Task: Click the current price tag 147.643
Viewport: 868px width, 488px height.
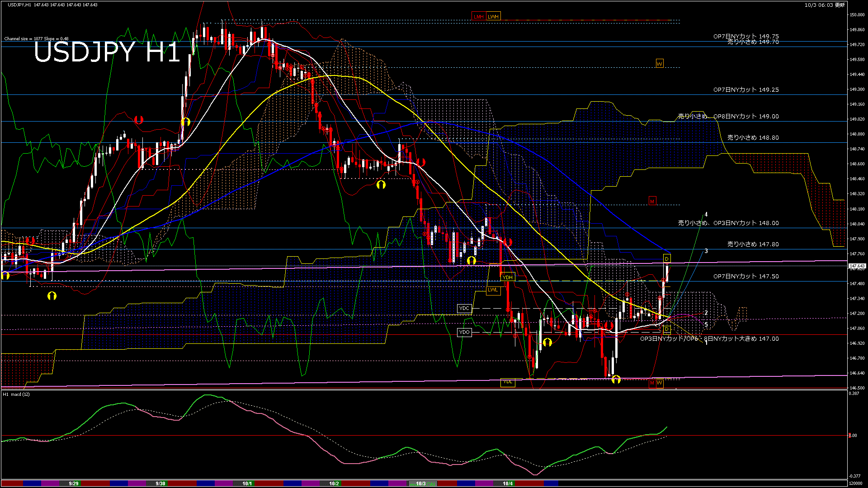Action: coord(857,266)
